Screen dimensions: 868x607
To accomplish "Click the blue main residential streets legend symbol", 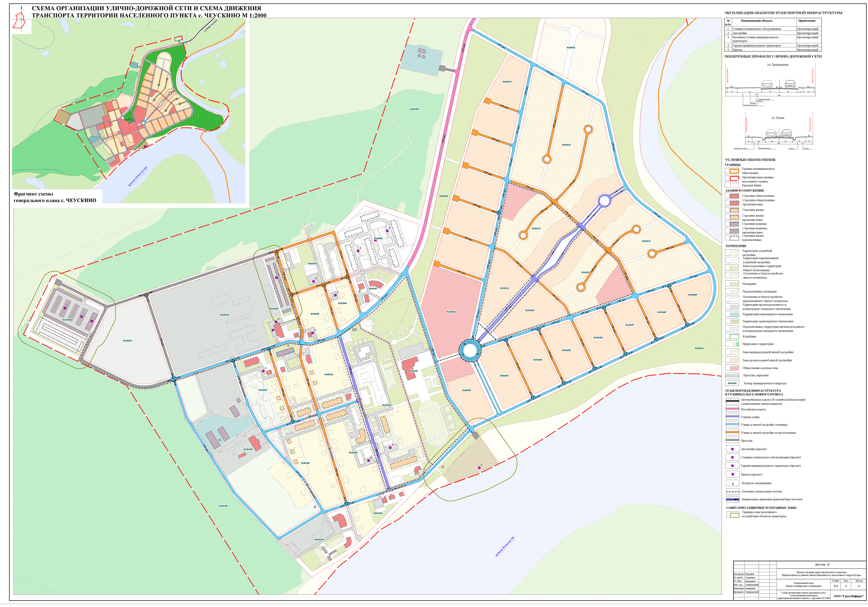I will [x=732, y=425].
